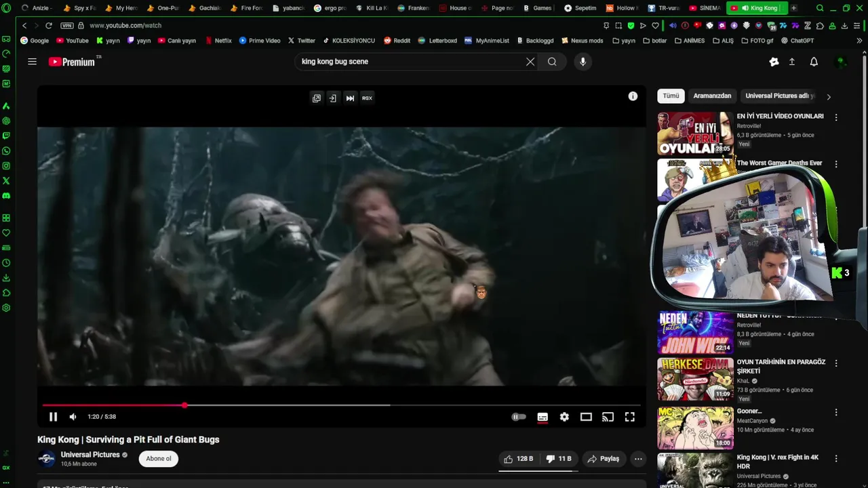Click the URL www.youtube.com/watch
Image resolution: width=868 pixels, height=488 pixels.
(125, 26)
